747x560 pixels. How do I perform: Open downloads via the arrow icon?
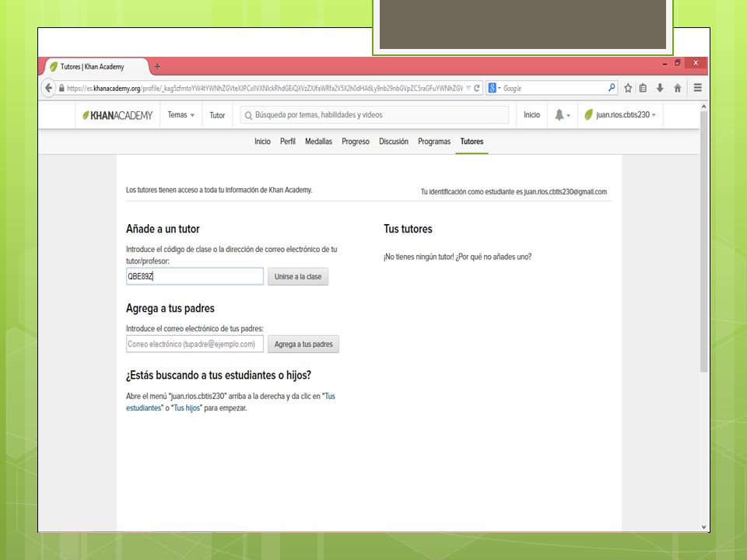click(x=660, y=88)
